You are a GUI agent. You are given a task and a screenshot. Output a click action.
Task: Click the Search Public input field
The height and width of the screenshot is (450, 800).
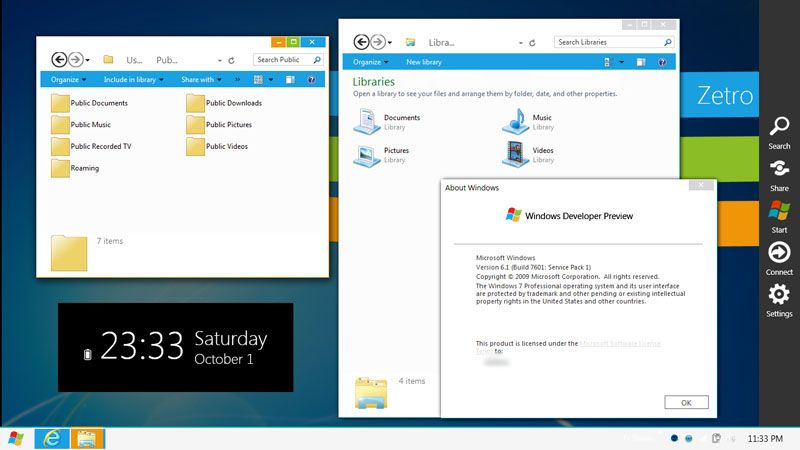[288, 60]
